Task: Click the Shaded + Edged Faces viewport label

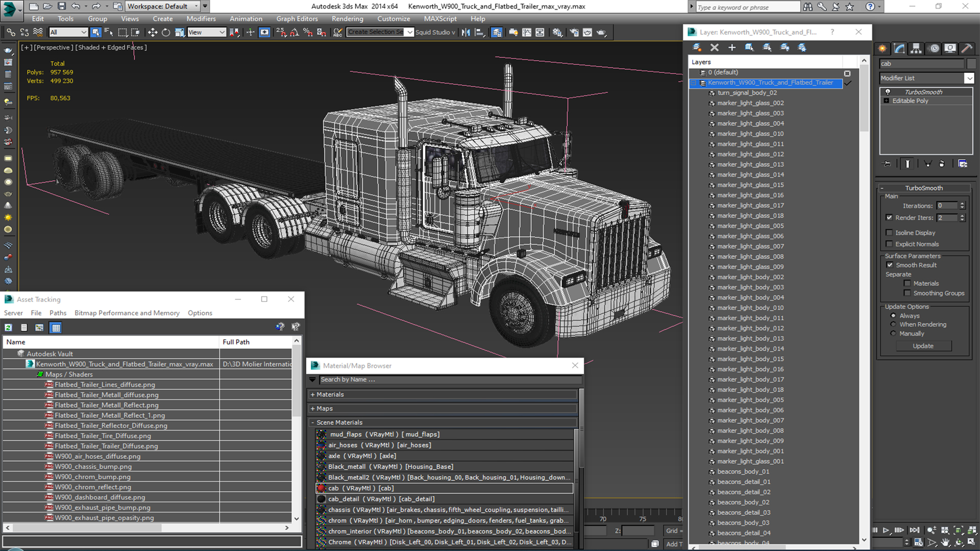Action: tap(111, 47)
